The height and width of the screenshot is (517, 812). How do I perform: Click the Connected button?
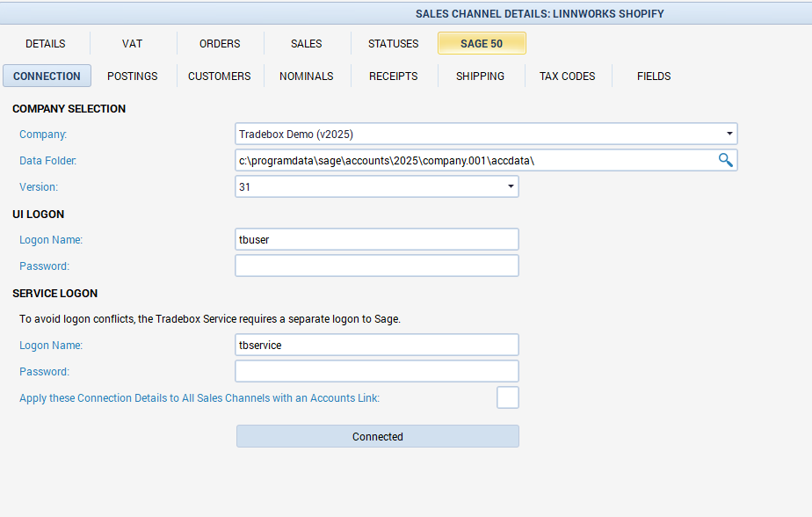pyautogui.click(x=378, y=436)
